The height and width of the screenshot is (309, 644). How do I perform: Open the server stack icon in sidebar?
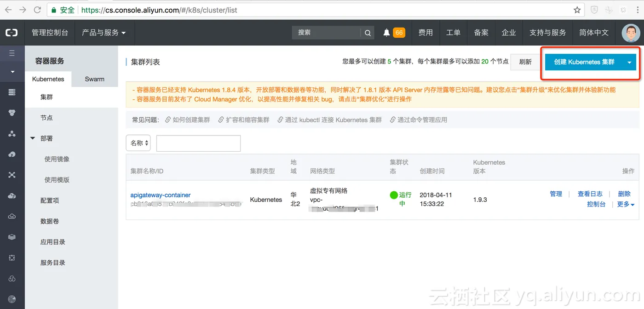(x=12, y=92)
